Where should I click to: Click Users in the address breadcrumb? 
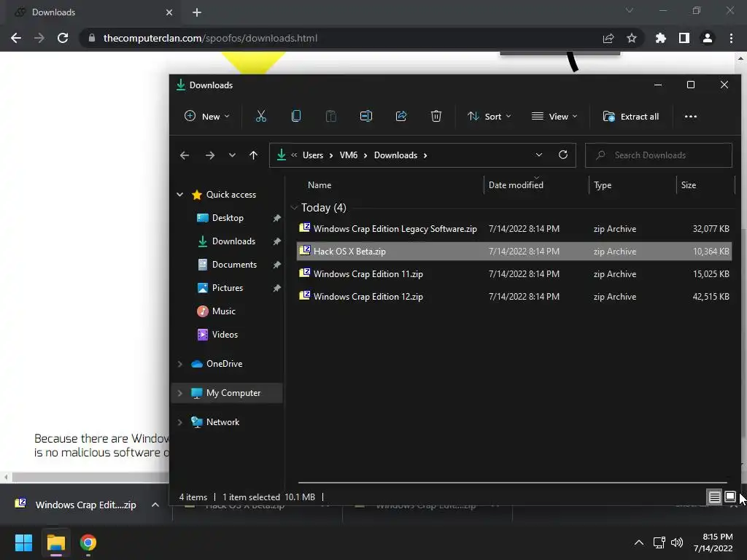[x=313, y=155]
